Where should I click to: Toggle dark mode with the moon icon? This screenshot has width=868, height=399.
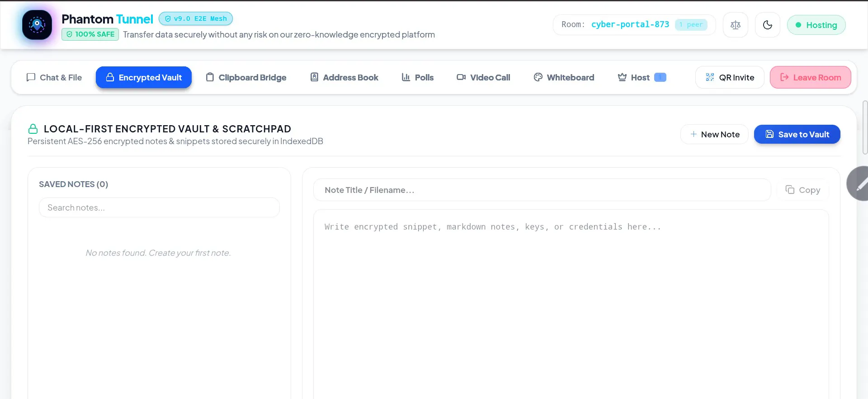tap(768, 25)
